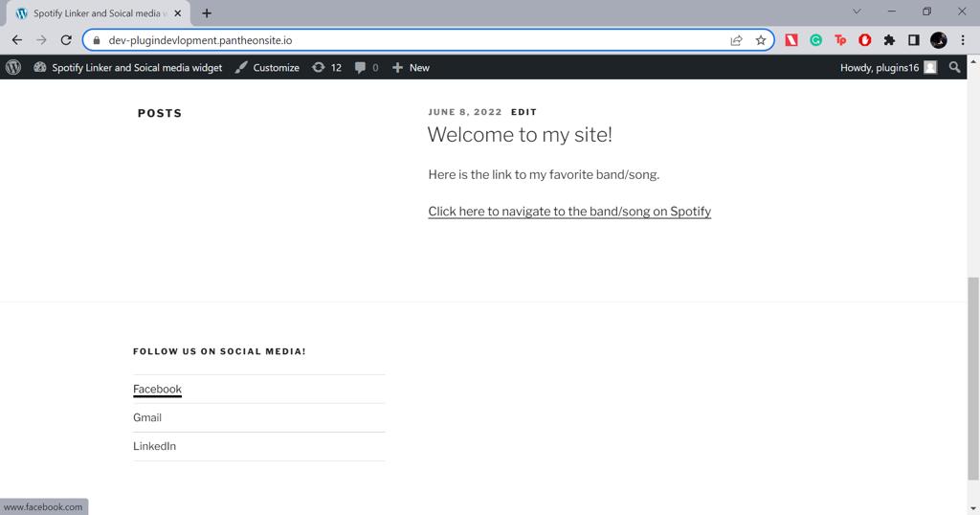Open the comments count item

(x=367, y=67)
